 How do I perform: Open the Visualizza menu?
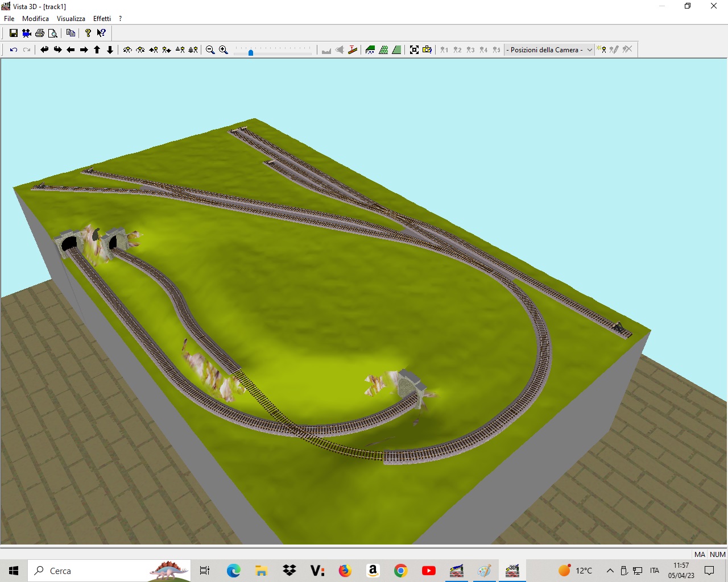point(71,19)
